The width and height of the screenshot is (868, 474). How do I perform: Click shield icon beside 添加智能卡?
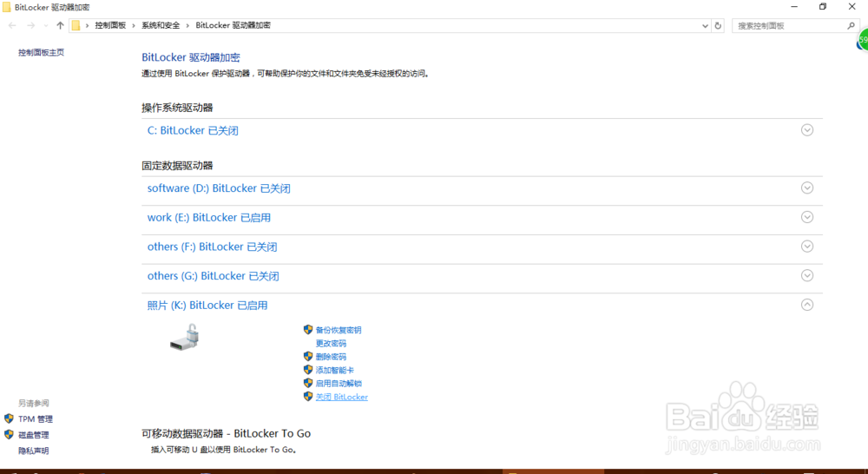point(308,369)
